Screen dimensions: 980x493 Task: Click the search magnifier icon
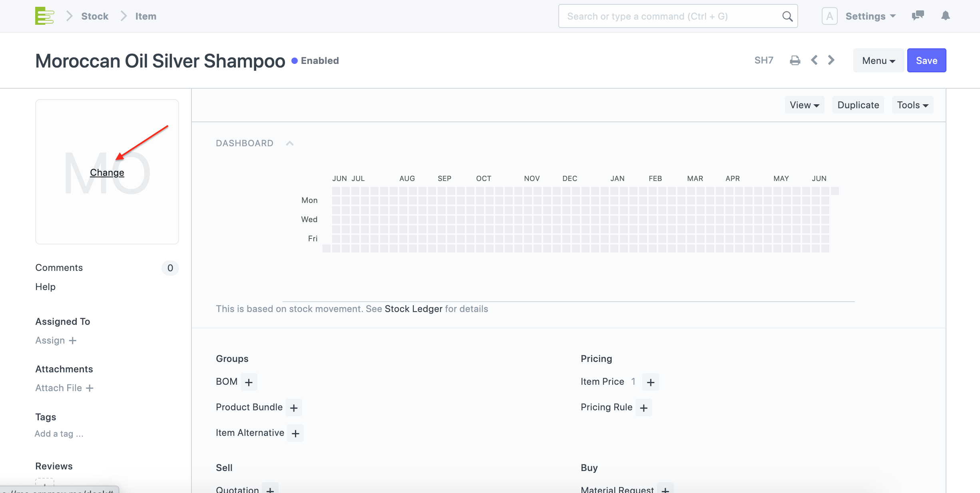click(787, 16)
